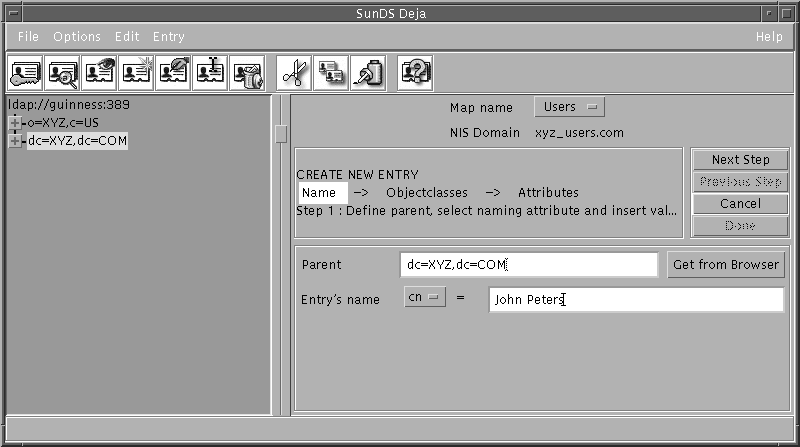Click the rename entry text-cursor icon
The height and width of the screenshot is (447, 800).
[210, 73]
